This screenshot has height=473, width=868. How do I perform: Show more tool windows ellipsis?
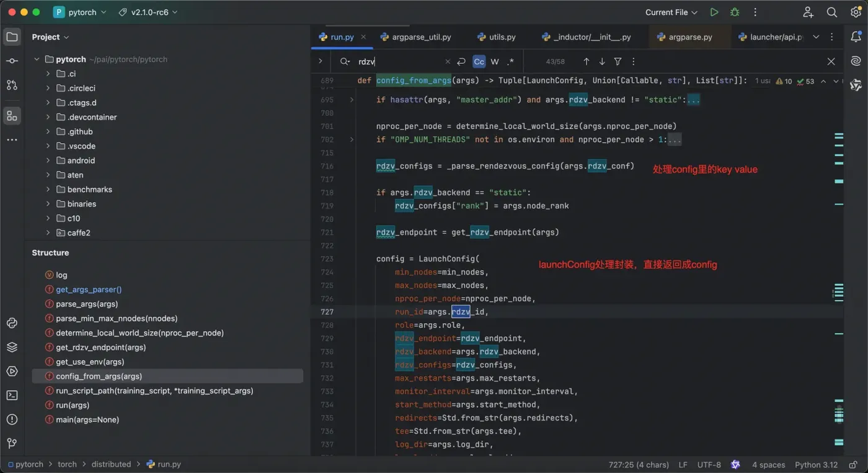click(x=12, y=140)
